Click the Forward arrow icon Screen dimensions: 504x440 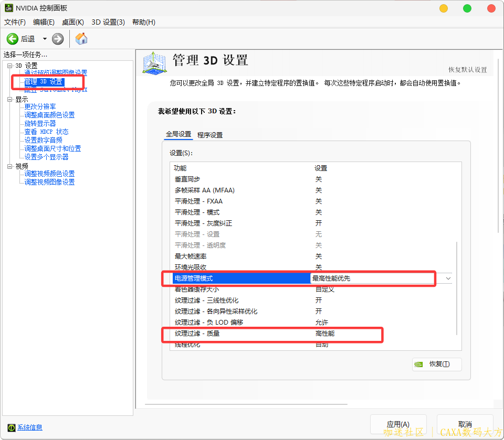(x=58, y=39)
